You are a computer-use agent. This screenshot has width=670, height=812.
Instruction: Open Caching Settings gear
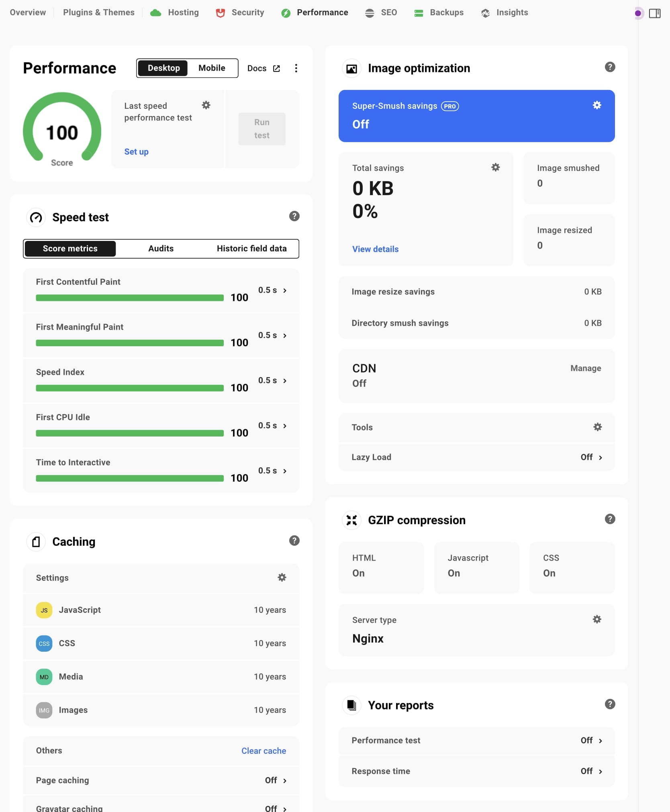[282, 577]
